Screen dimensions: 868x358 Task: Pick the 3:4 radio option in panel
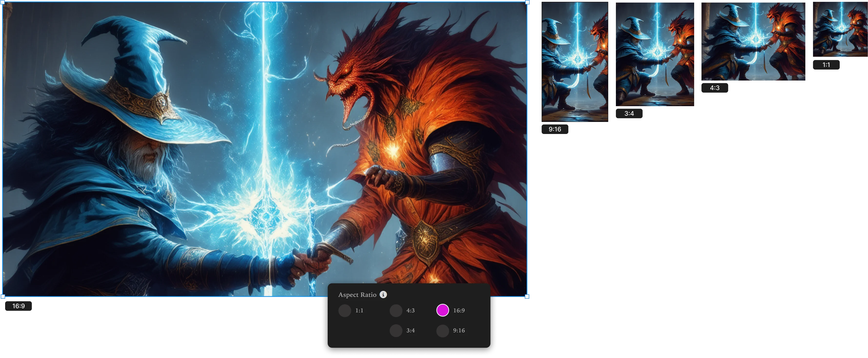pos(396,330)
